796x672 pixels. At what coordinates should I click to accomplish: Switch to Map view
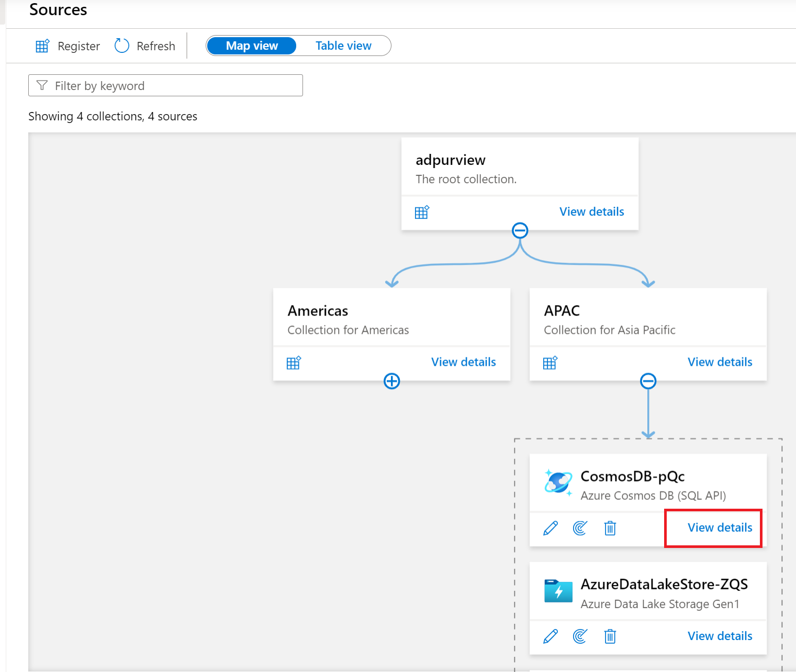(x=252, y=46)
